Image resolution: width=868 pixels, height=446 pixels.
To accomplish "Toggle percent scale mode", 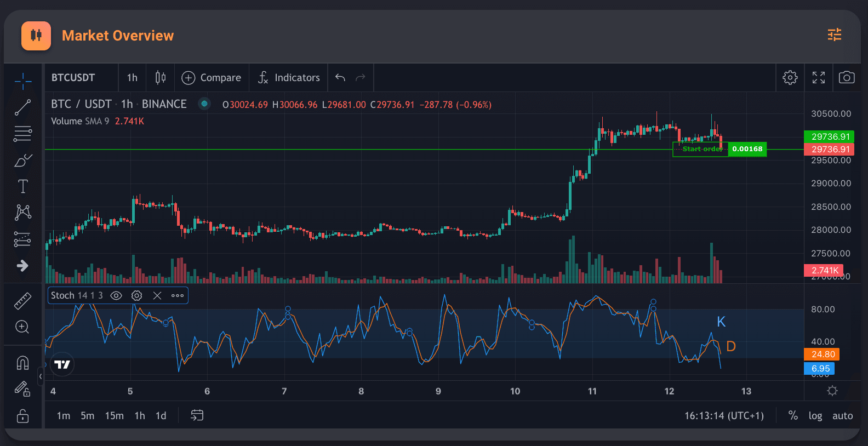I will 793,416.
